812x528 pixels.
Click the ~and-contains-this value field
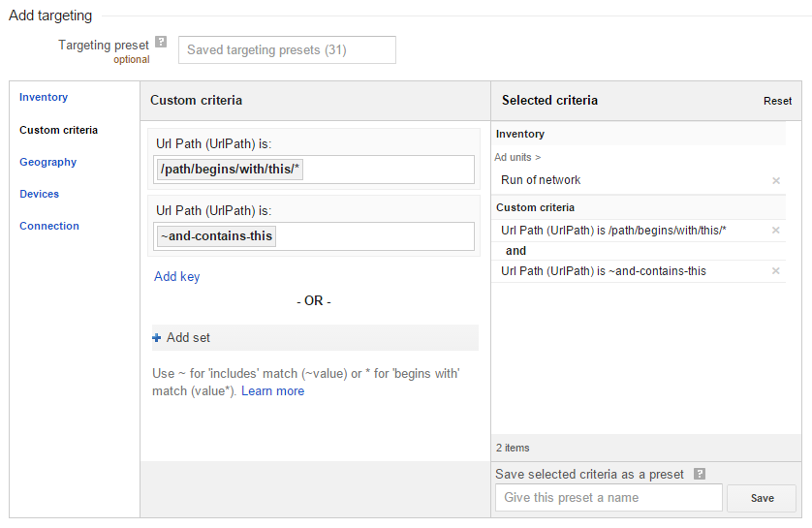coord(315,236)
